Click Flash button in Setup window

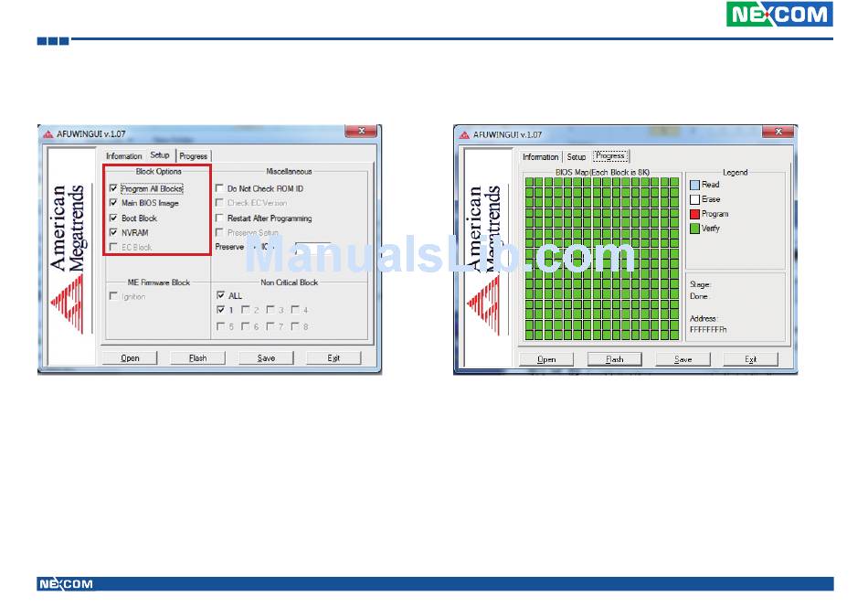197,357
